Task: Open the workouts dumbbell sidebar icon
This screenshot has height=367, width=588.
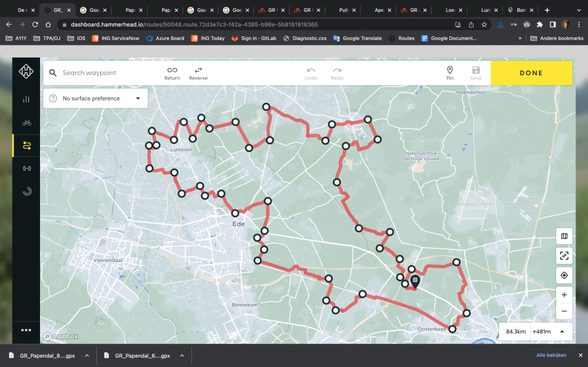Action: 26,168
